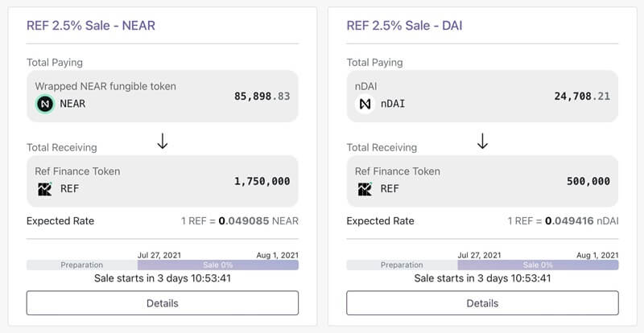The height and width of the screenshot is (333, 644).
Task: Click the nDAI heading in the Total Paying box
Action: (x=366, y=86)
